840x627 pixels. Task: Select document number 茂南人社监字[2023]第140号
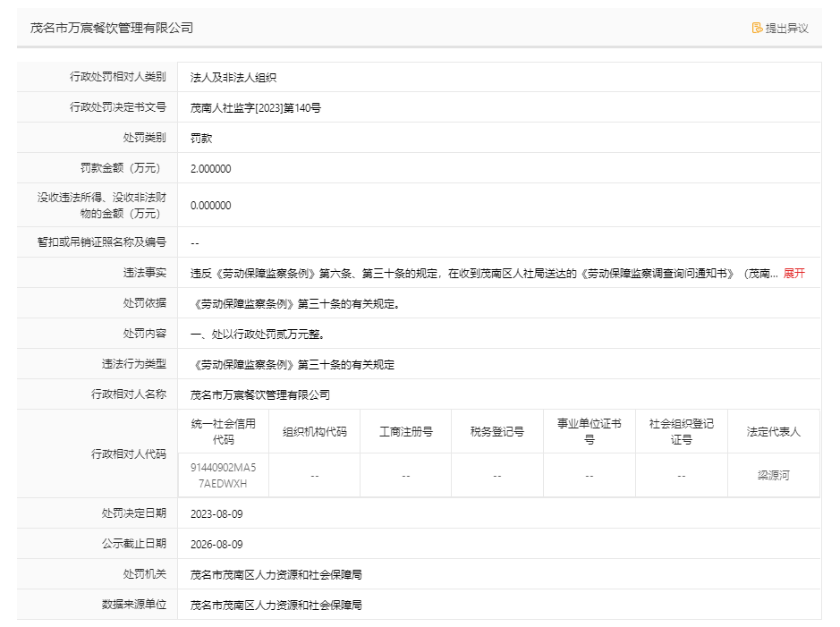(x=256, y=108)
